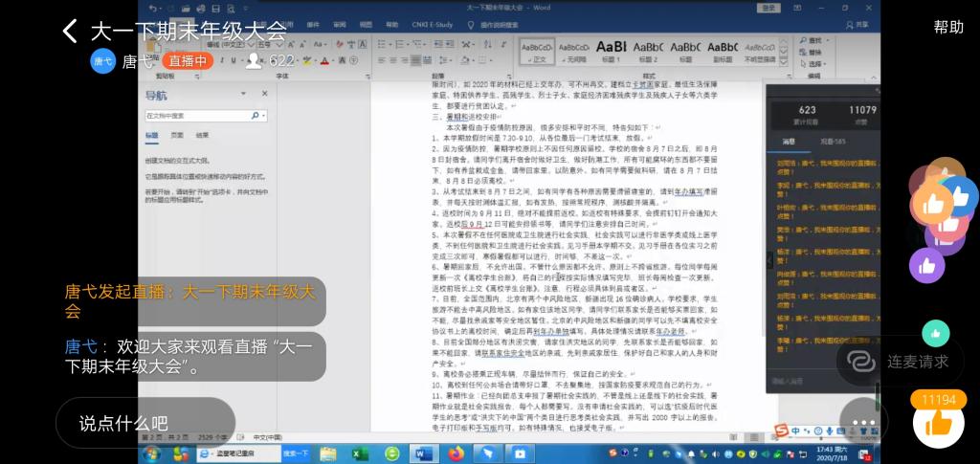Select the 结果 tab in navigation pane
Image resolution: width=980 pixels, height=464 pixels.
coord(203,136)
